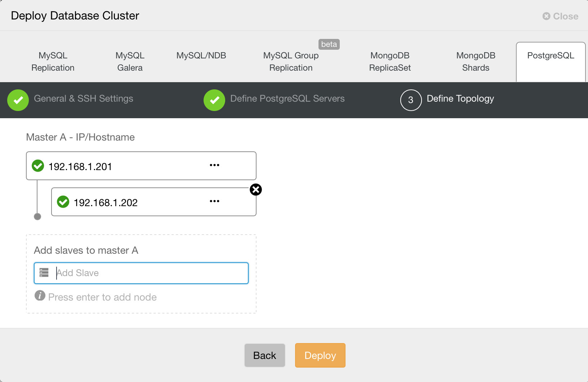The width and height of the screenshot is (588, 382).
Task: Switch to MySQL Galera tab
Action: tap(130, 62)
